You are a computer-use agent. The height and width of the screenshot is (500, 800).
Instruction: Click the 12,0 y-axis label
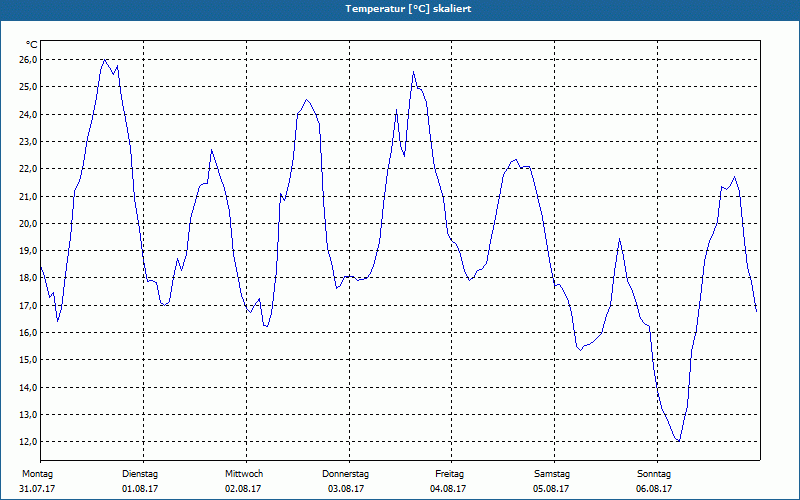pyautogui.click(x=29, y=442)
